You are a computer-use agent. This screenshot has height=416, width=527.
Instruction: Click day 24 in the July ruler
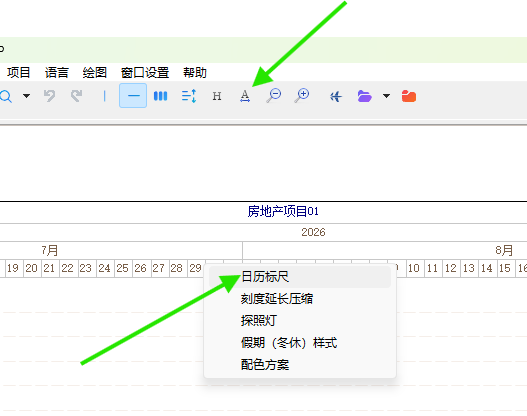104,268
